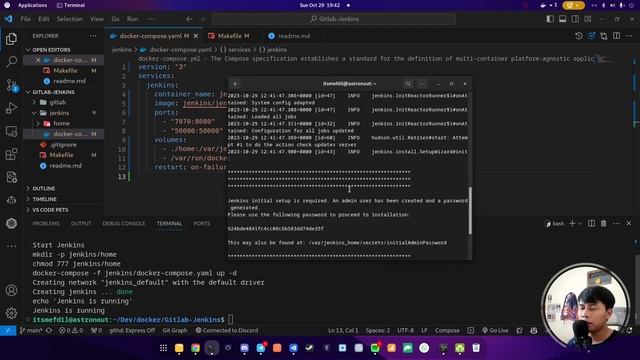The width and height of the screenshot is (640, 360).
Task: Switch to Output panel tab
Action: coord(81,223)
